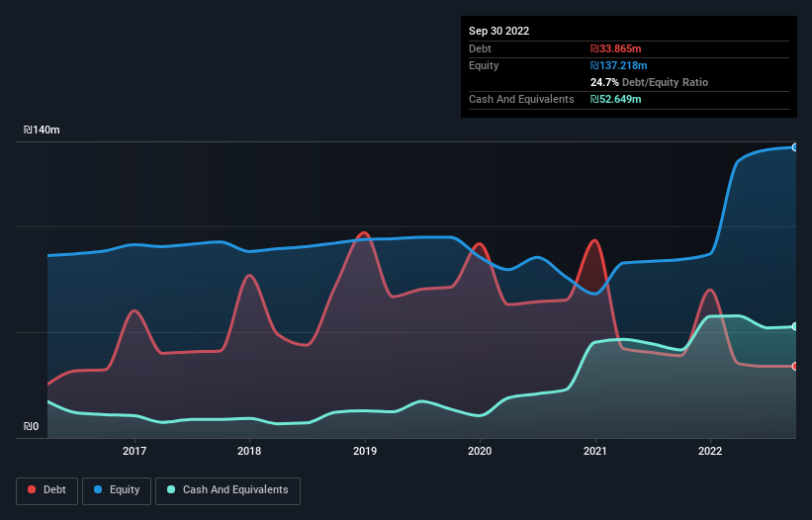Viewport: 812px width, 520px height.
Task: Click the 2019 x-axis label
Action: pos(365,451)
